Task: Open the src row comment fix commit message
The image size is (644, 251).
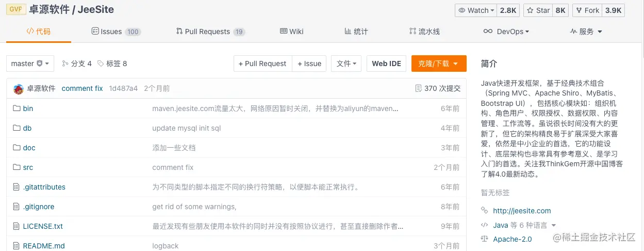Action: point(173,167)
